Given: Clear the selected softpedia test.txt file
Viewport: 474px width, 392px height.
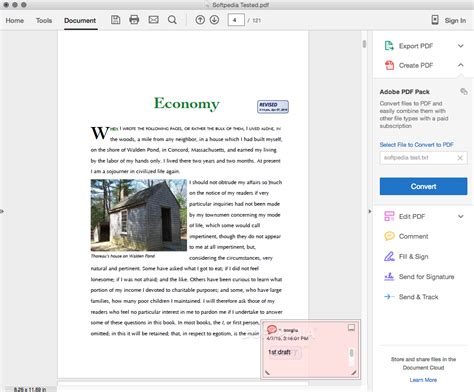Looking at the screenshot, I should tap(460, 158).
